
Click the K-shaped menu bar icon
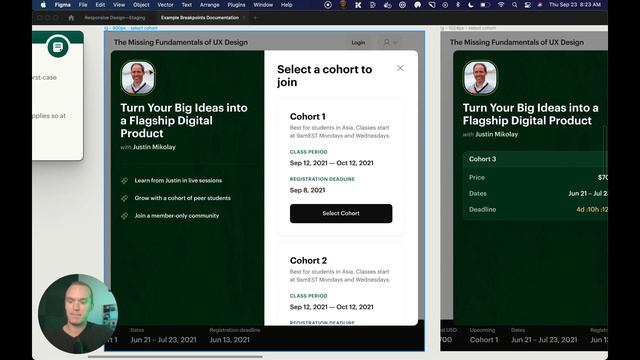tap(358, 5)
